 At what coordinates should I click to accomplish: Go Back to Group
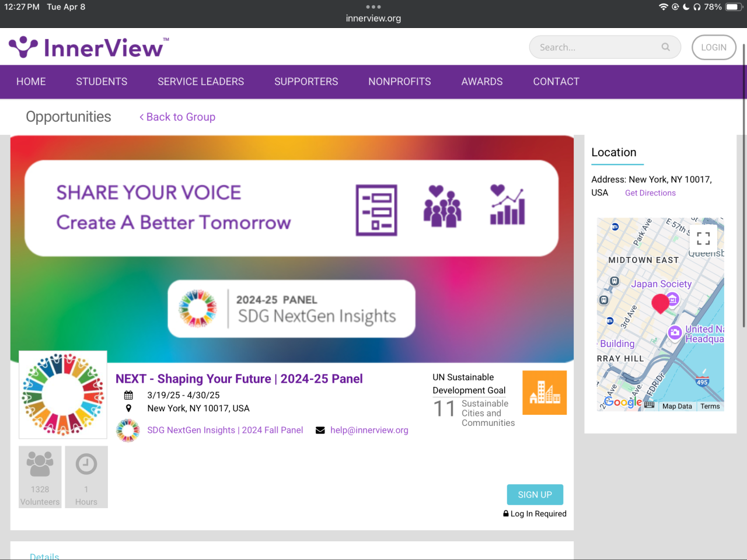tap(177, 117)
